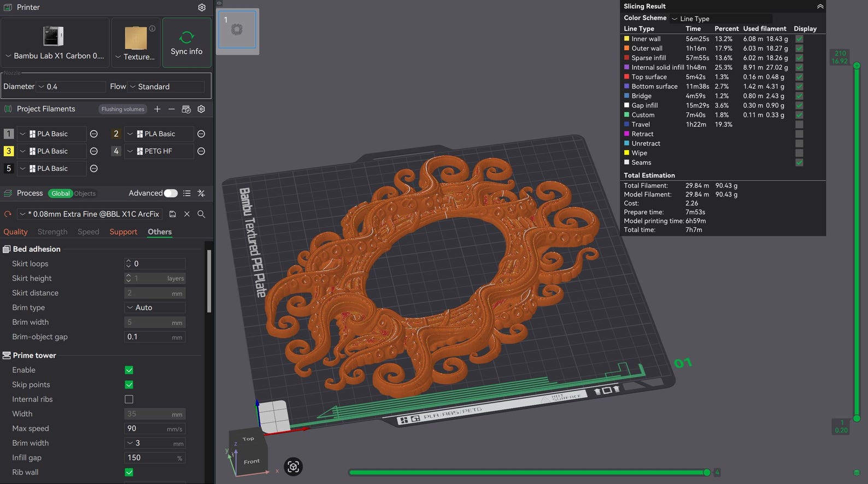The width and height of the screenshot is (868, 484).
Task: Toggle Outer wall display checkbox
Action: 799,49
